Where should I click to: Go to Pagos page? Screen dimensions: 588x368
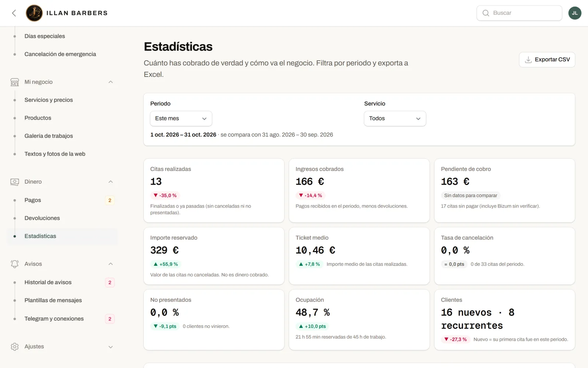click(33, 200)
